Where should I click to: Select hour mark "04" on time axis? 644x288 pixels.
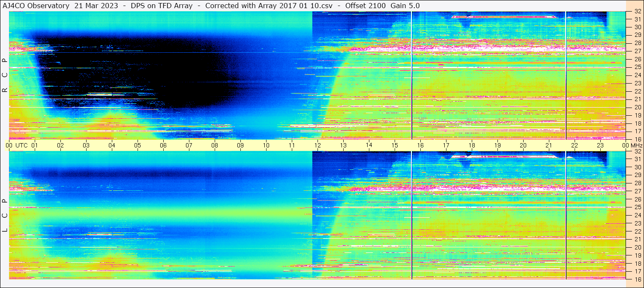[x=112, y=145]
